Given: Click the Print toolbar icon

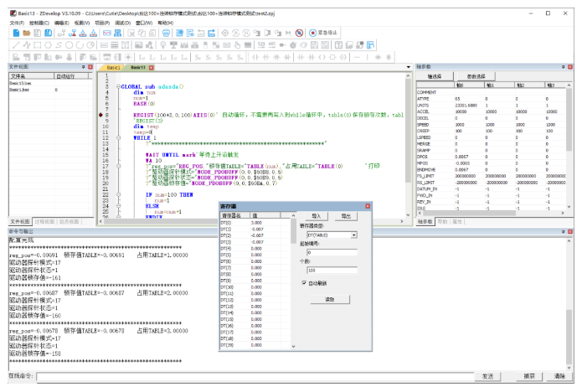Looking at the screenshot, I should point(167,33).
